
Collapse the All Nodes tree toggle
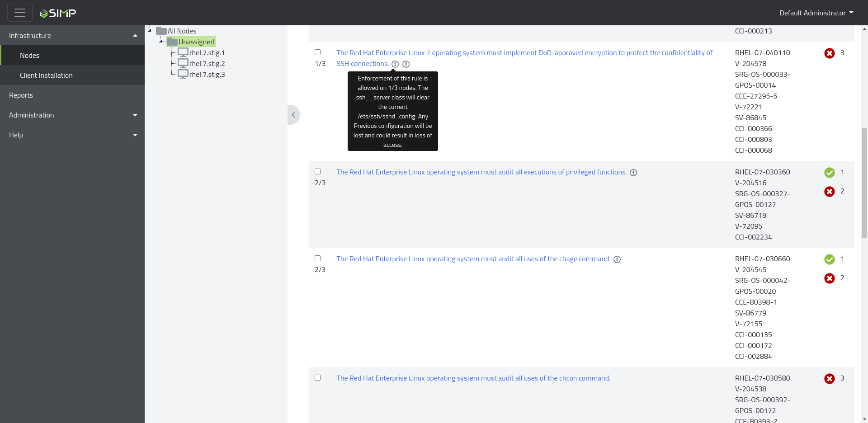(150, 30)
